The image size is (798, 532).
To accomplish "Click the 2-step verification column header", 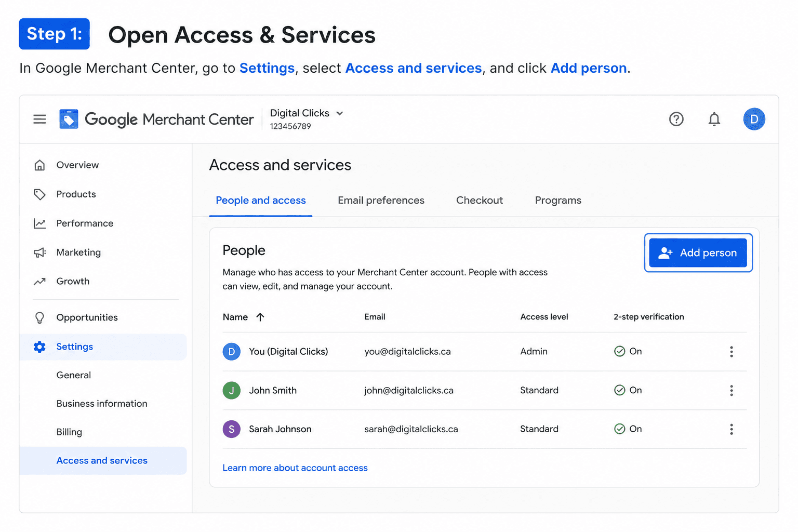I will pos(648,317).
